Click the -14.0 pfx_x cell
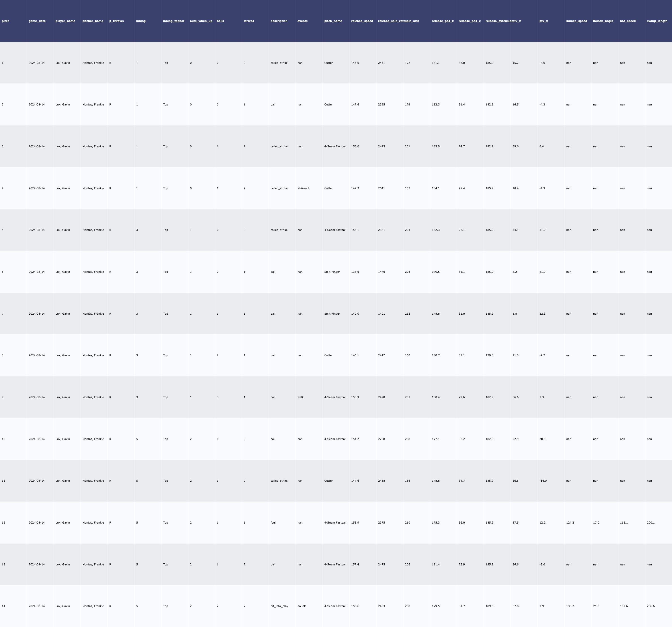Image resolution: width=672 pixels, height=627 pixels. [x=543, y=481]
